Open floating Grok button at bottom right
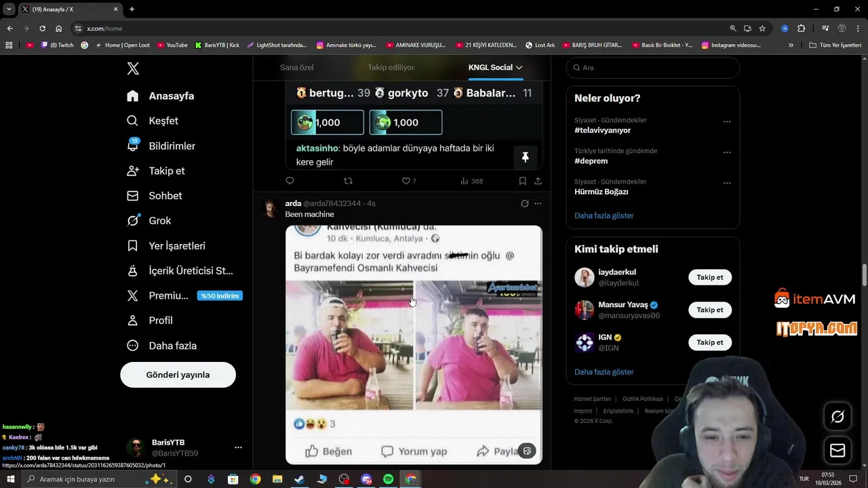The height and width of the screenshot is (488, 868). pos(837,417)
